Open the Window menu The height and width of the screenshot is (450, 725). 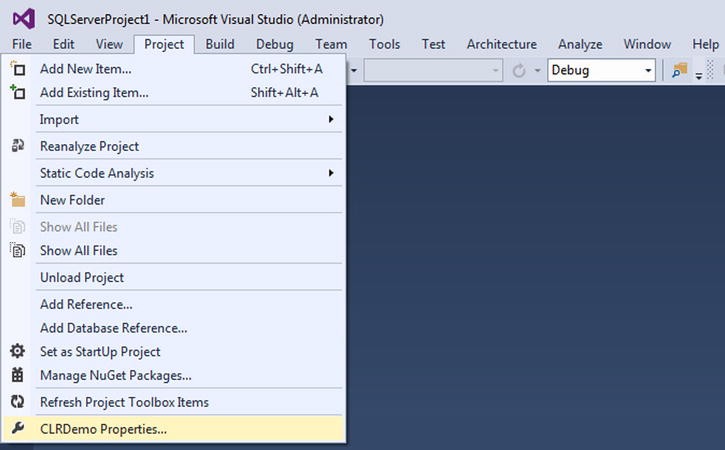pyautogui.click(x=647, y=44)
